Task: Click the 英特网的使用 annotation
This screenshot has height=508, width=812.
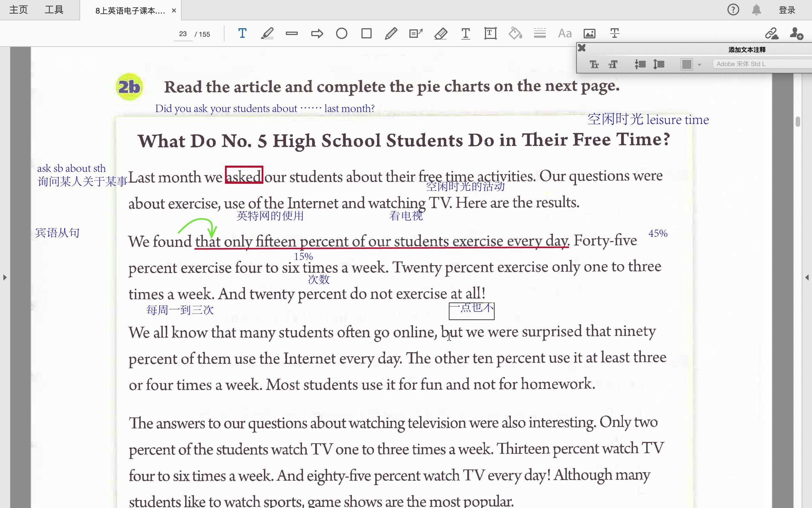Action: [270, 216]
